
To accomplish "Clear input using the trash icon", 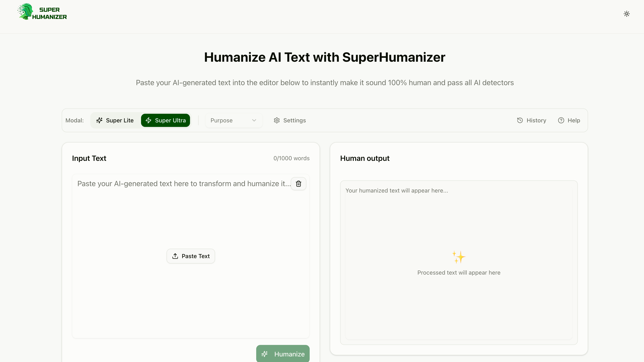I will [x=299, y=184].
